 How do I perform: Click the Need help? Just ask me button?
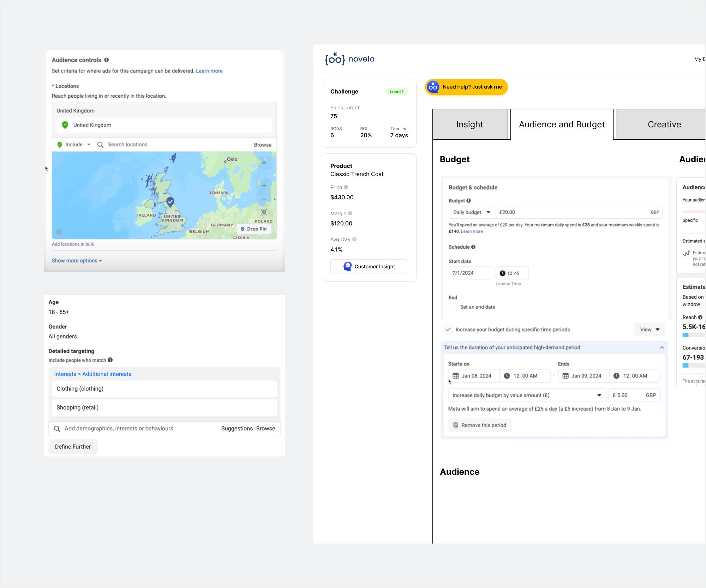tap(466, 87)
